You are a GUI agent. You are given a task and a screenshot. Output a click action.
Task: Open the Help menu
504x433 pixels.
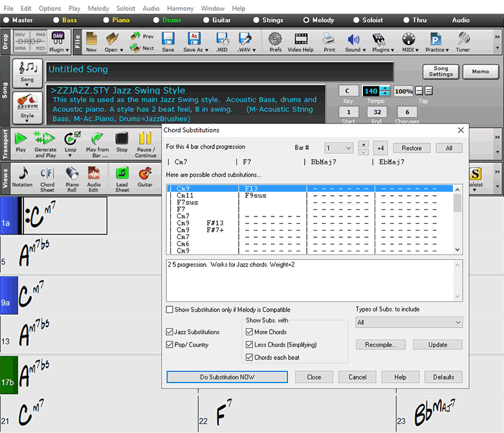click(x=239, y=8)
